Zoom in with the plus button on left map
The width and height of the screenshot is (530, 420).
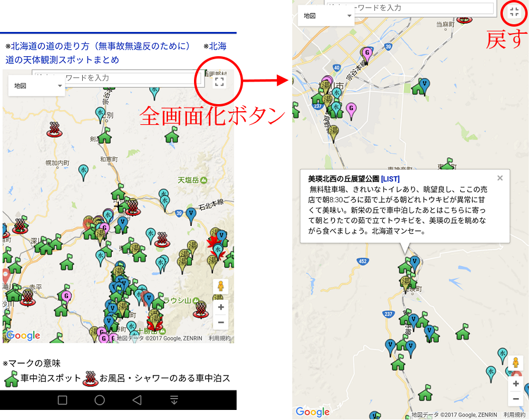(221, 308)
